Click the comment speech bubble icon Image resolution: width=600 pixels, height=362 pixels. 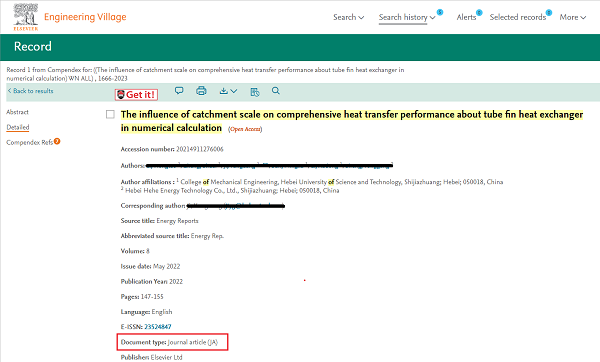point(179,91)
